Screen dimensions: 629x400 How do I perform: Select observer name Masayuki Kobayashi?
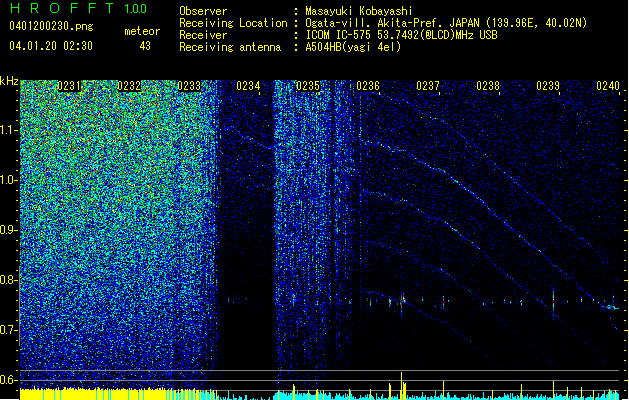[359, 11]
